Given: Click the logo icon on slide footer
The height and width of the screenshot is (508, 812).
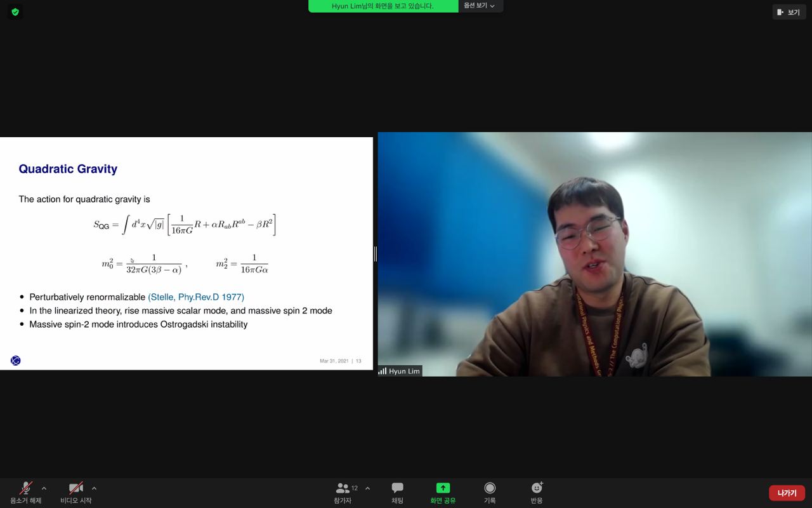Looking at the screenshot, I should click(16, 361).
